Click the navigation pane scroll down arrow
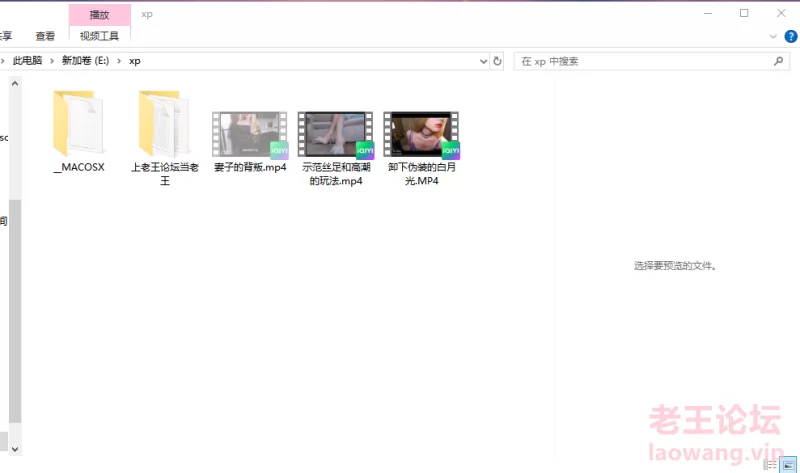Viewport: 800px width, 473px height. click(x=15, y=449)
